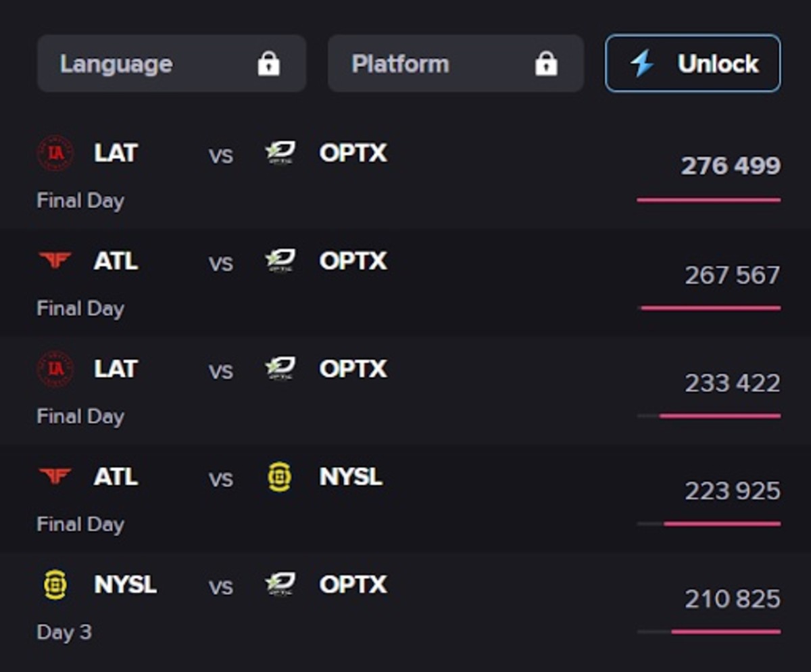Click ATL logo in the 267 567 match
811x672 pixels.
tap(55, 261)
